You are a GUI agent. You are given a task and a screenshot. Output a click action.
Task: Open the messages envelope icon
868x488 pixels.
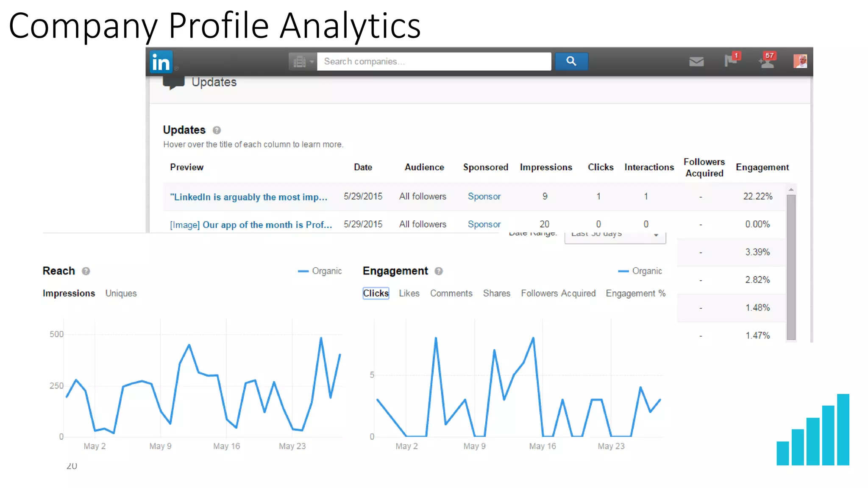pyautogui.click(x=696, y=62)
